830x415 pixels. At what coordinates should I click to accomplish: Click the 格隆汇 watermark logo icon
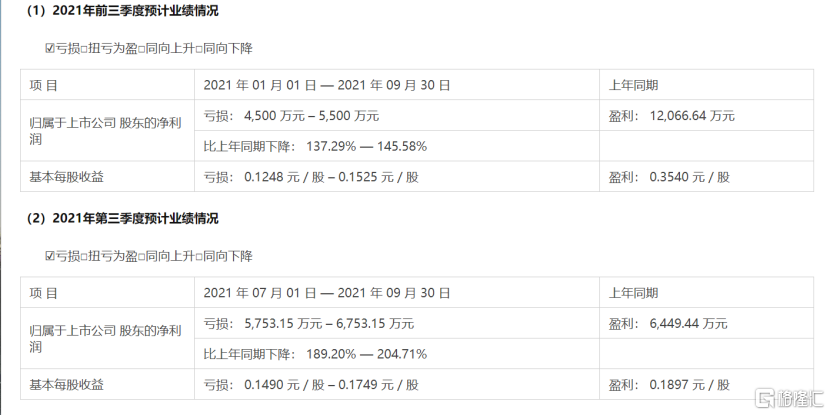coord(764,398)
